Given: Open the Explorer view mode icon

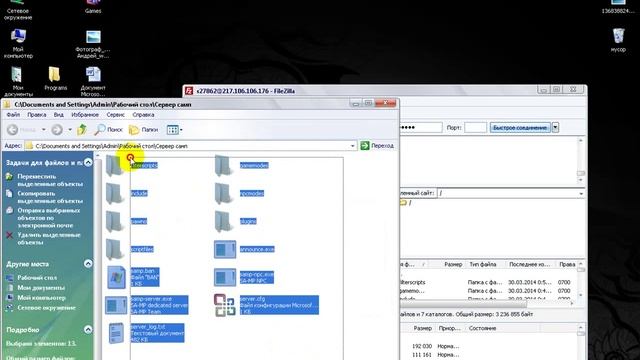Looking at the screenshot, I should tap(172, 130).
